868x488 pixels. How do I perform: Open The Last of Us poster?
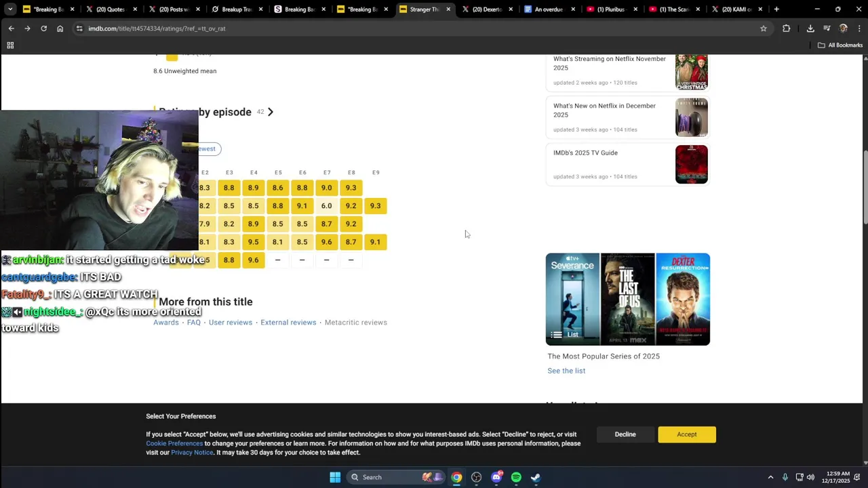click(x=628, y=299)
